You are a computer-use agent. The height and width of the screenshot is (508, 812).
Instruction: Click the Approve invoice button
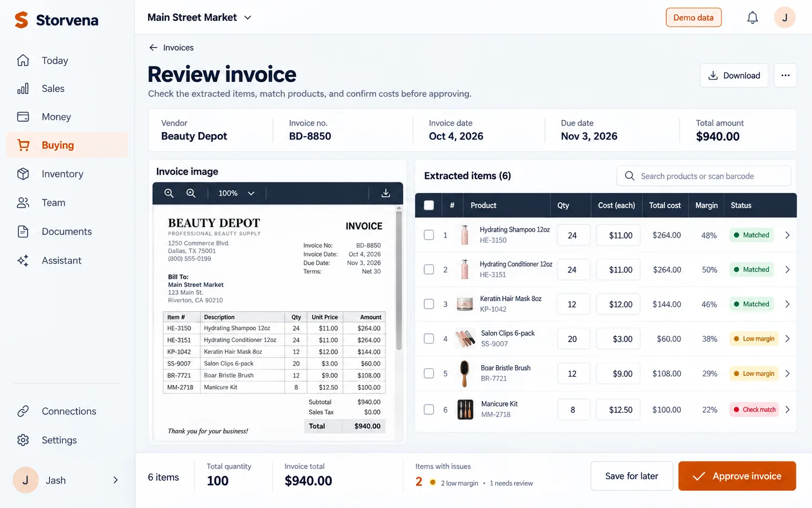737,476
